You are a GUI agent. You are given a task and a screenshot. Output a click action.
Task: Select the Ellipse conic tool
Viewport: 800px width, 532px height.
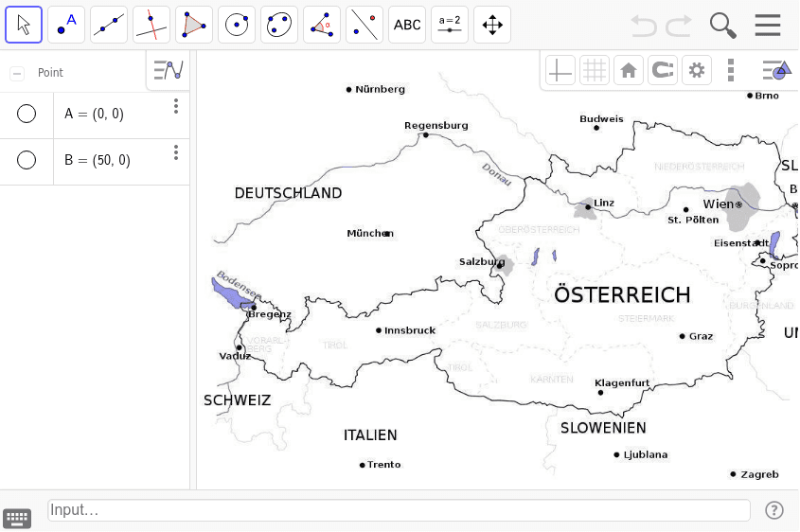(279, 25)
